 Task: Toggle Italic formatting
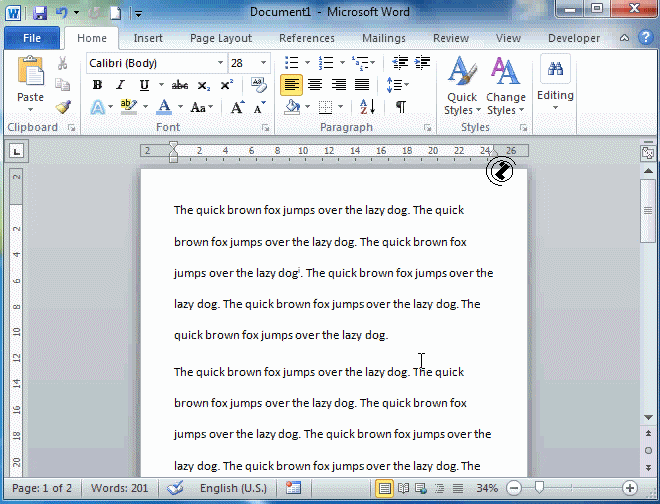tap(118, 85)
